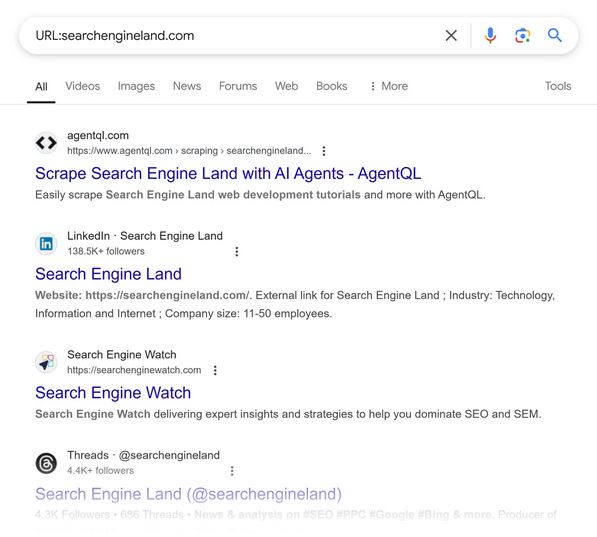The height and width of the screenshot is (537, 597).
Task: Open Scrape Search Engine Land AgentQL link
Action: pyautogui.click(x=228, y=173)
